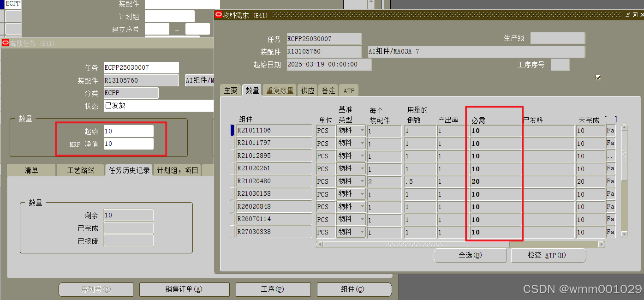Open 基准类型 dropdown for R26020848
Image resolution: width=644 pixels, height=300 pixels.
pos(362,207)
